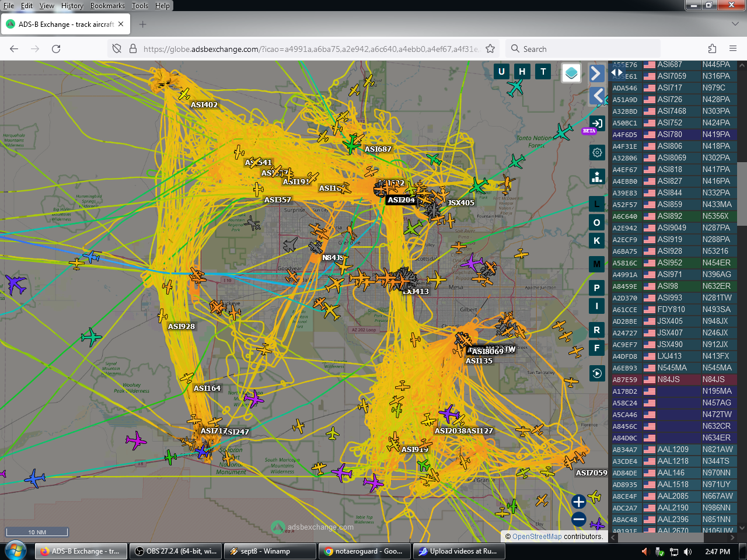747x560 pixels.
Task: Open the Bookmarks menu
Action: (x=107, y=6)
